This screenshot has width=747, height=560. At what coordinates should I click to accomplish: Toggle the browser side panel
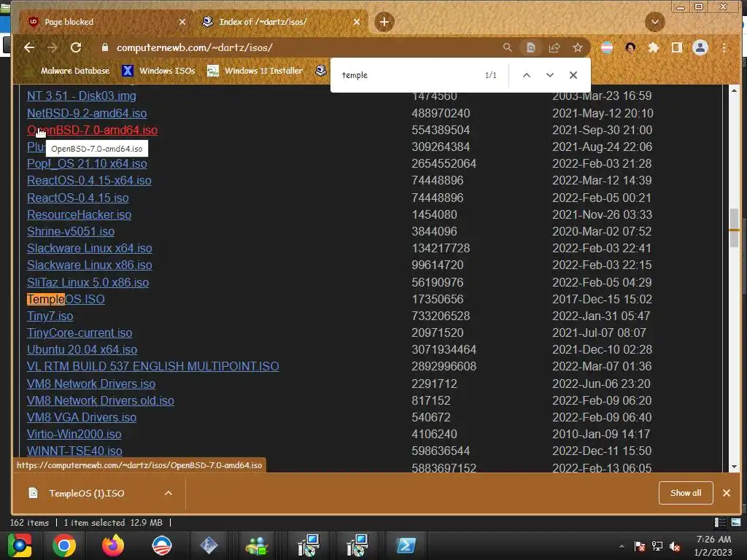pyautogui.click(x=676, y=47)
